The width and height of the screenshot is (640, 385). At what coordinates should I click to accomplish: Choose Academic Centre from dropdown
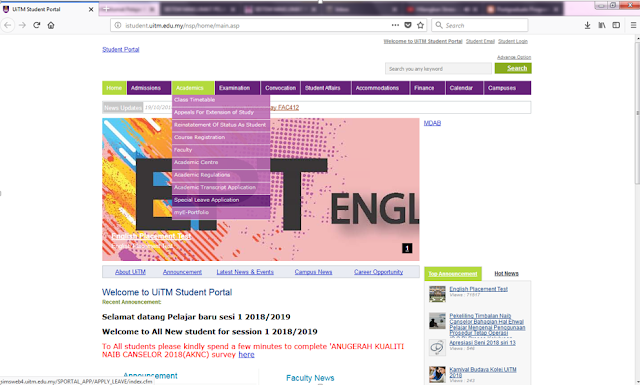click(221, 162)
